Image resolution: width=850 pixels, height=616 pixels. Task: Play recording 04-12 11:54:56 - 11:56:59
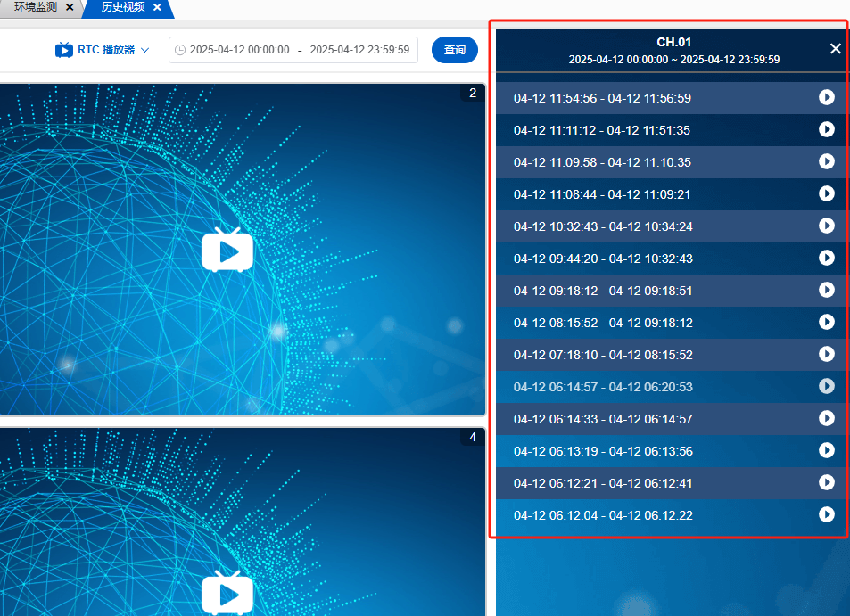[826, 97]
